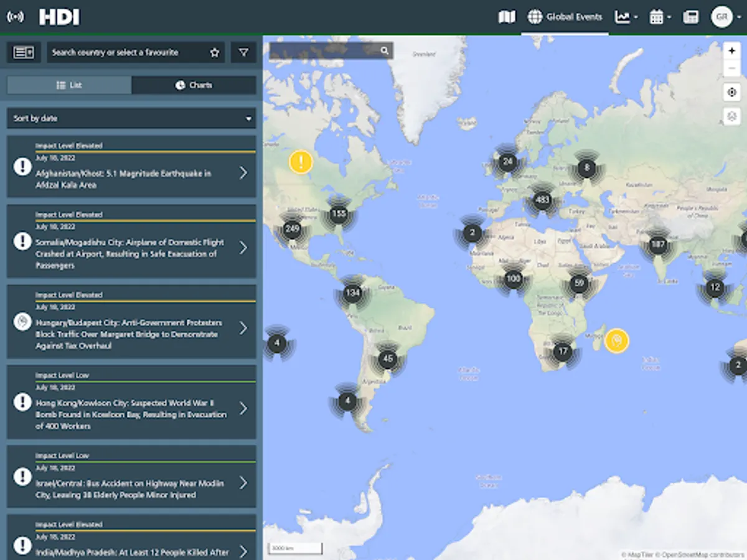Open the analytics chart menu in header
This screenshot has width=747, height=560.
[x=626, y=17]
